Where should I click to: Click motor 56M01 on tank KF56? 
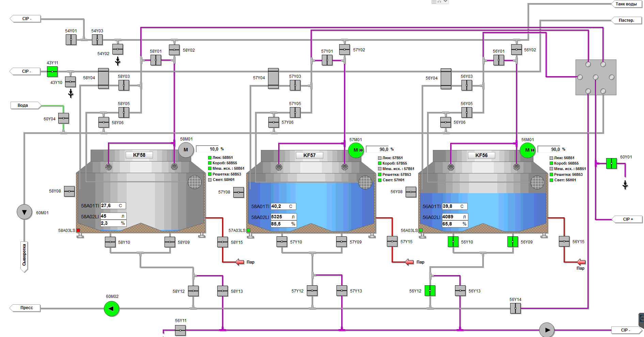[x=528, y=150]
